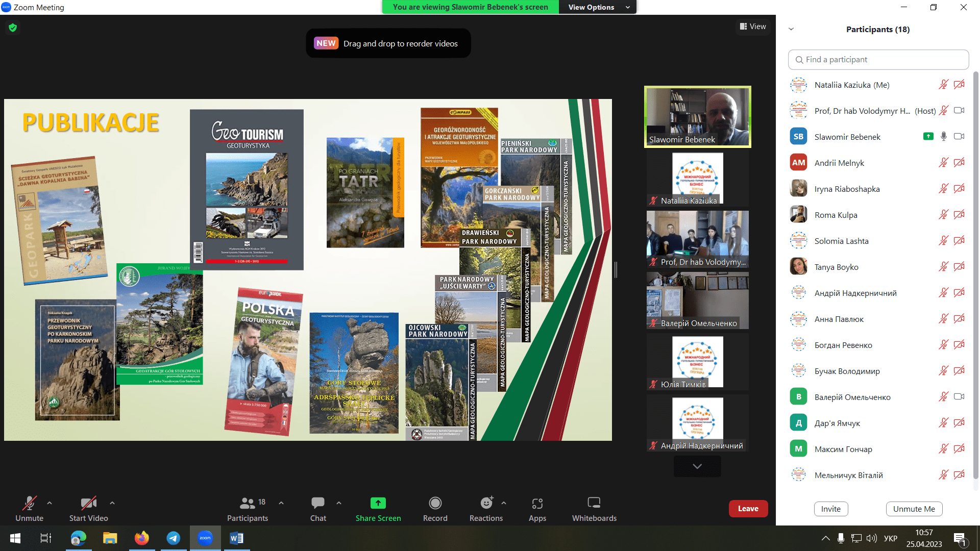The height and width of the screenshot is (551, 980).
Task: Collapse the Participants panel header chevron
Action: tap(791, 29)
